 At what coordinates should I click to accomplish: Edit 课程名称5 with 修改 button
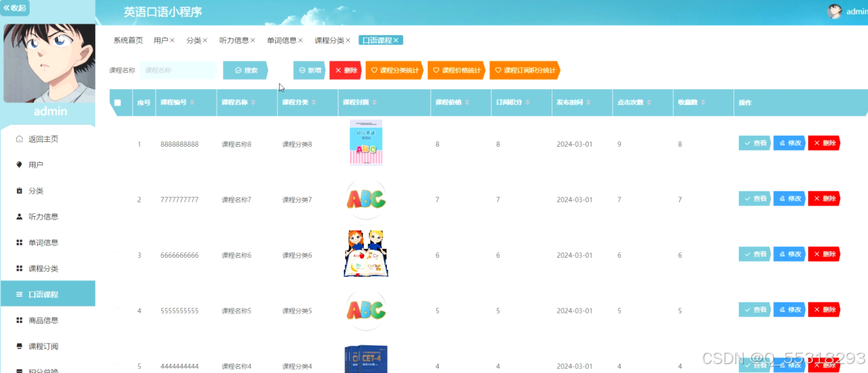789,309
